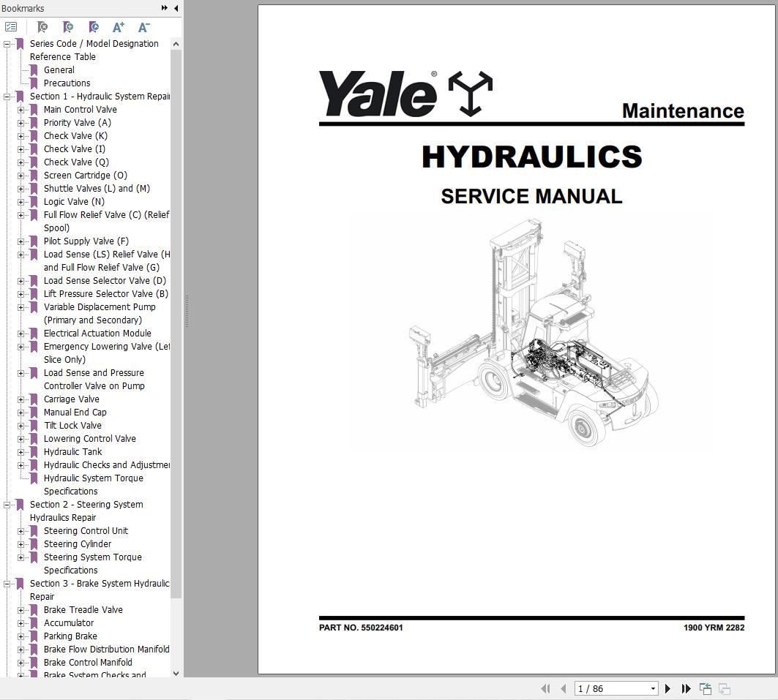Viewport: 778px width, 700px height.
Task: Click the bookmark icon beside Hydraulic Tank
Action: [34, 452]
